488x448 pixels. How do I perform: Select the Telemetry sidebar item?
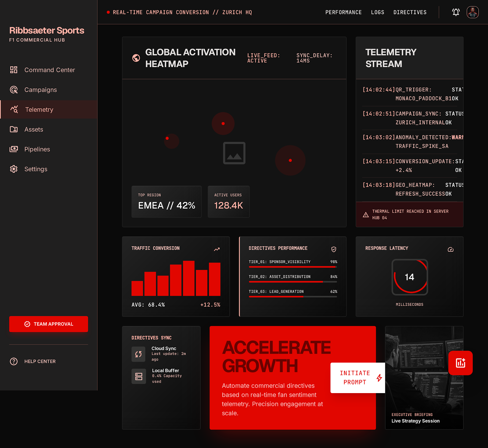tap(49, 109)
